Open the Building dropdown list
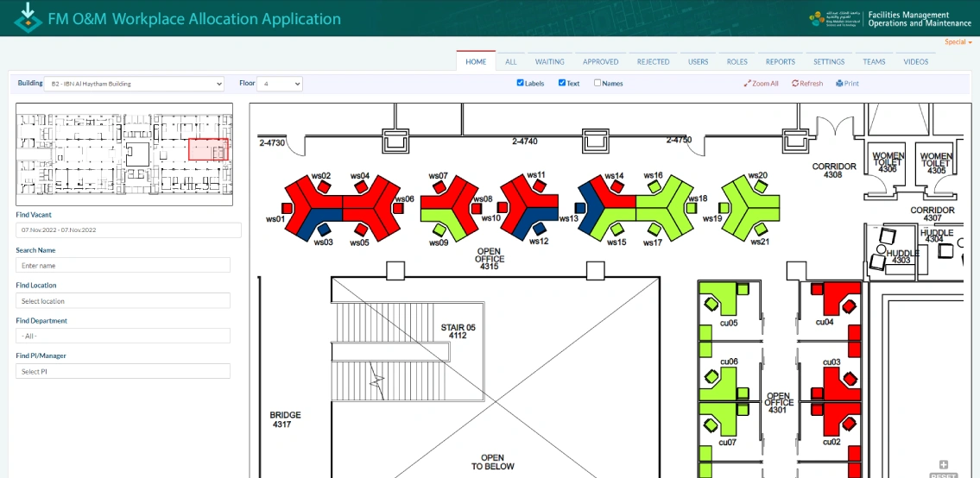The width and height of the screenshot is (980, 478). click(134, 84)
